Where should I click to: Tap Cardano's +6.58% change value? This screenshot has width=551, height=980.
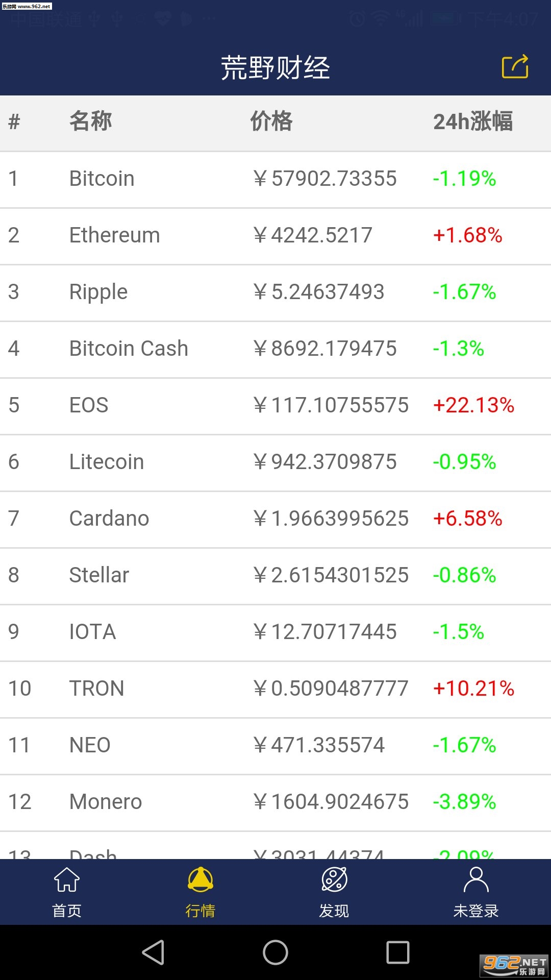click(467, 519)
